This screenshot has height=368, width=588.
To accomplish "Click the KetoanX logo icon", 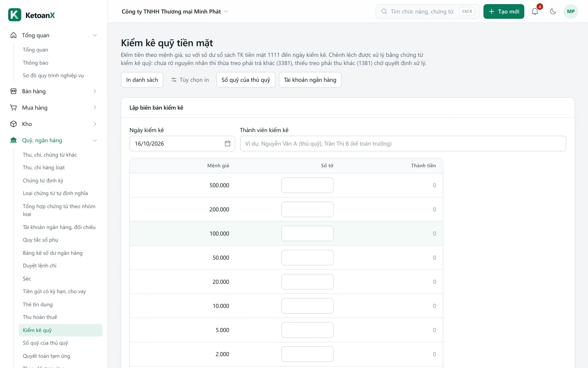I will pyautogui.click(x=15, y=15).
